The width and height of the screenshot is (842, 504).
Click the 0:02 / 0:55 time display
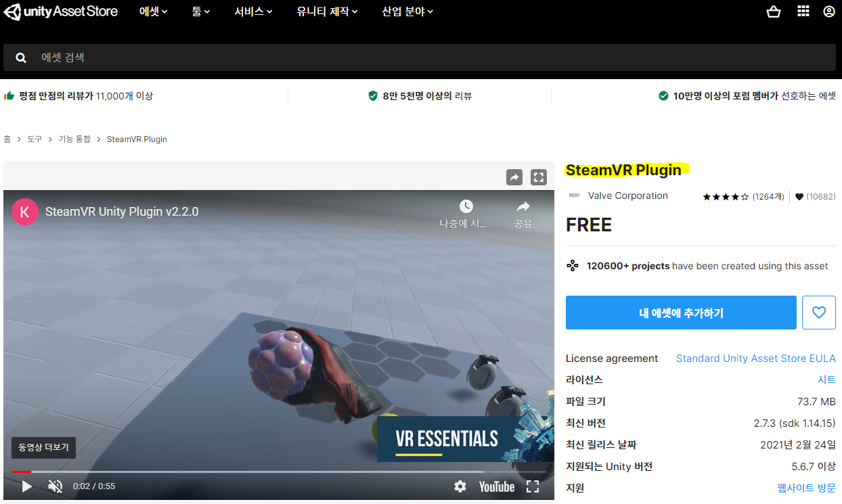(94, 487)
